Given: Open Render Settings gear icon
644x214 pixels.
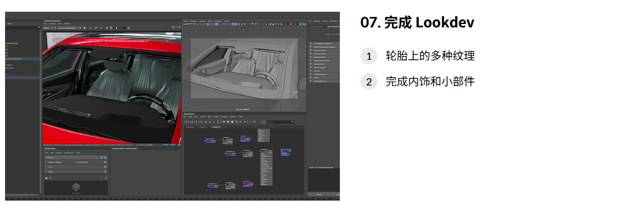Looking at the screenshot, I should click(x=105, y=162).
